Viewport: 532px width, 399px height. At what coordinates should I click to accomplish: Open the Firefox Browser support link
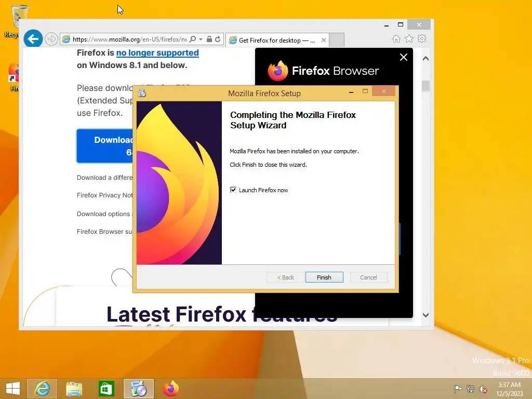pyautogui.click(x=104, y=231)
